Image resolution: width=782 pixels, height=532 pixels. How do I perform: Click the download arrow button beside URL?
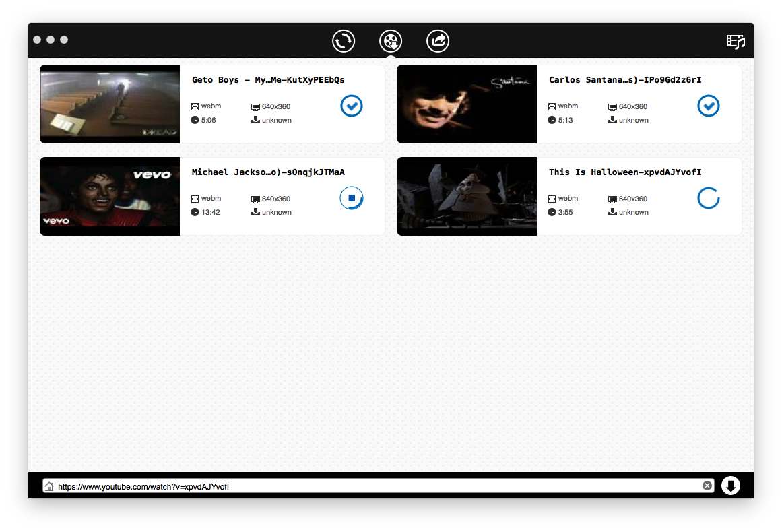pyautogui.click(x=731, y=486)
